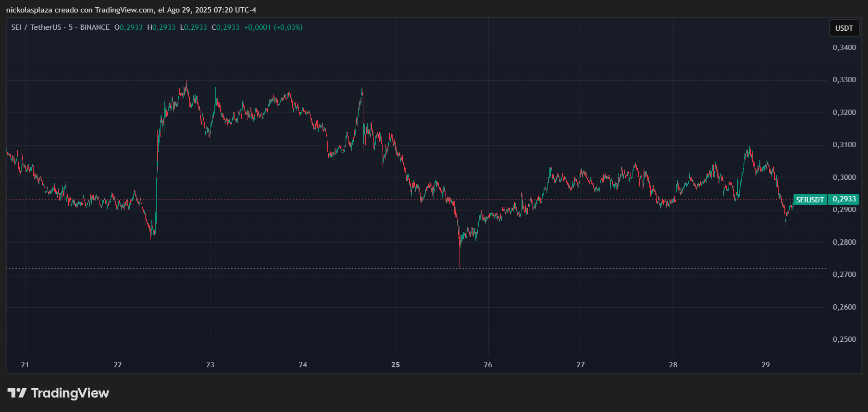Click the TradingView wordmark text
868x412 pixels.
(x=70, y=393)
